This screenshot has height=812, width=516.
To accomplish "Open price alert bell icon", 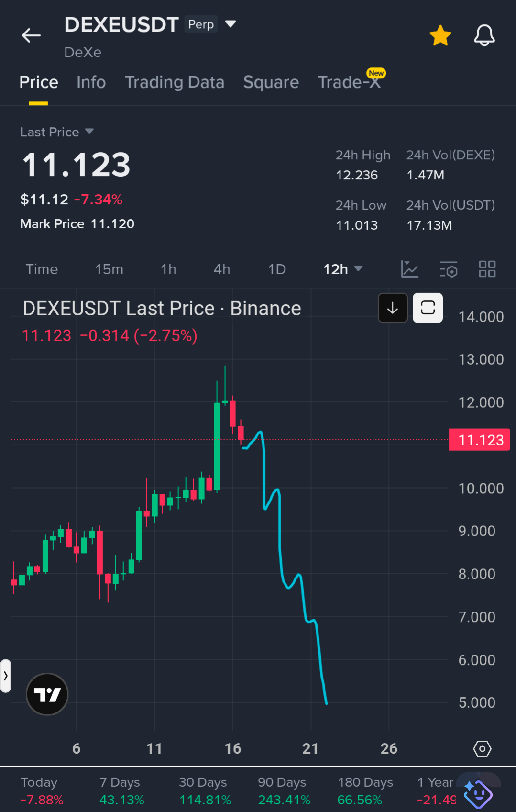I will tap(484, 35).
